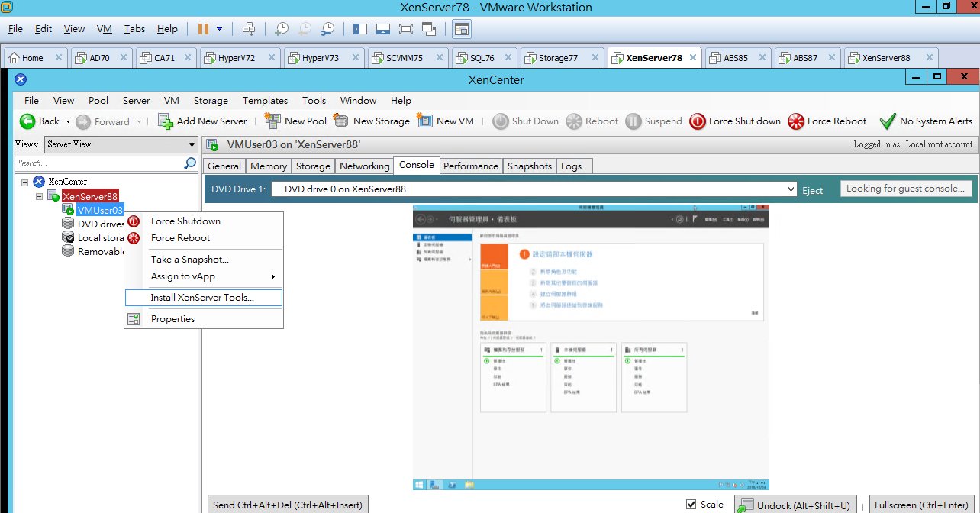
Task: Choose Force Reboot from the context menu
Action: (x=204, y=238)
